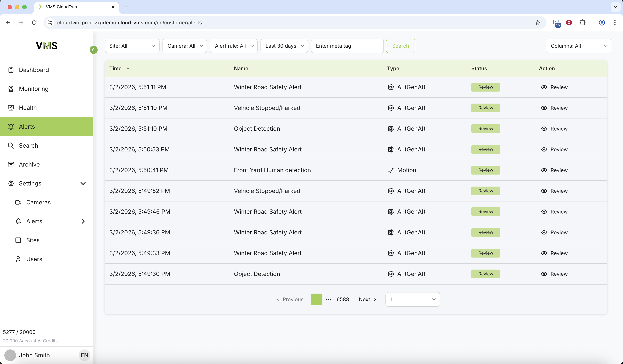Bookmark this page with star icon
The image size is (623, 364).
pyautogui.click(x=537, y=22)
